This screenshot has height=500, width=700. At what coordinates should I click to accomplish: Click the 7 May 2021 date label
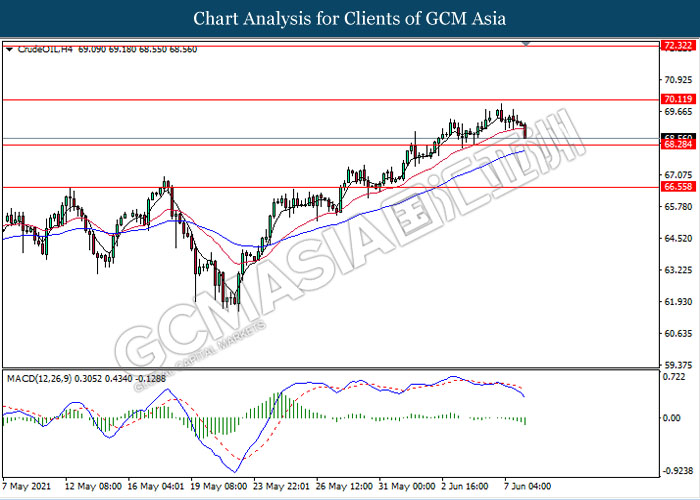coord(26,486)
